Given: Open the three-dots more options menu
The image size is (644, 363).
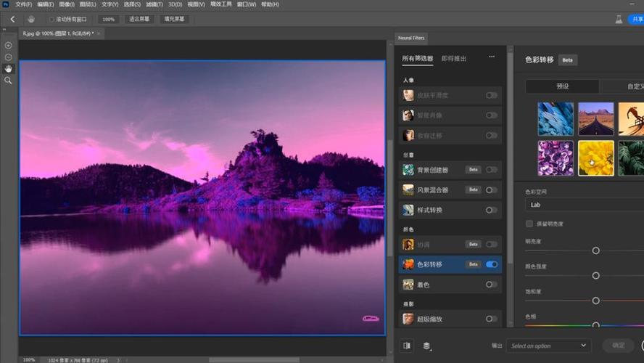Looking at the screenshot, I should coord(492,57).
